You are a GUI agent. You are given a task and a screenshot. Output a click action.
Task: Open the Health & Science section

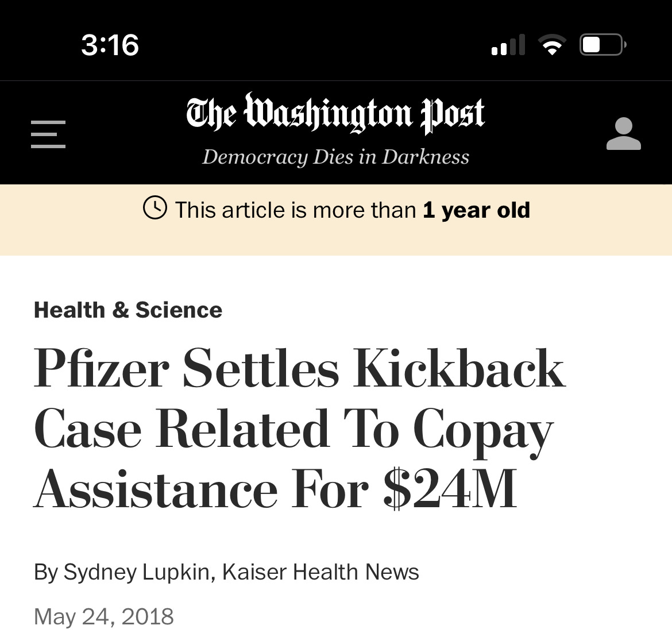(x=128, y=310)
